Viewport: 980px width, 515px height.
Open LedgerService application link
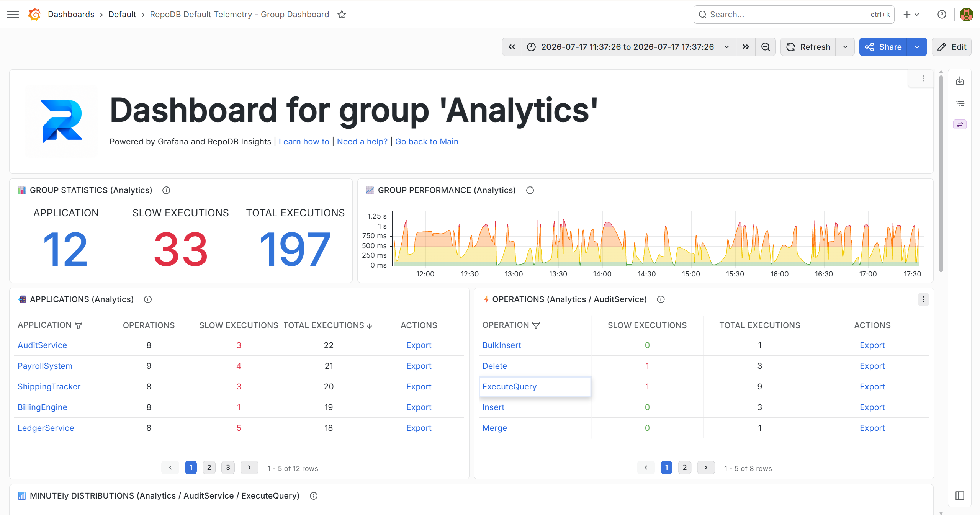tap(46, 428)
